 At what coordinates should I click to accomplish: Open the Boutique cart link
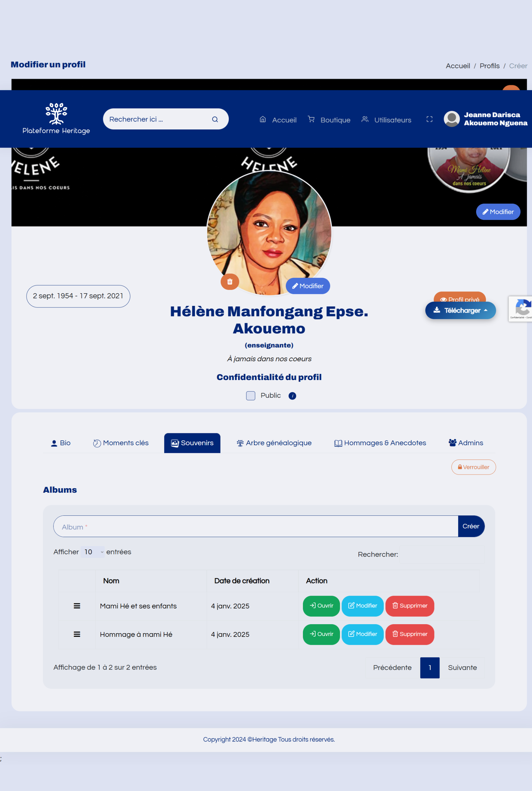329,119
